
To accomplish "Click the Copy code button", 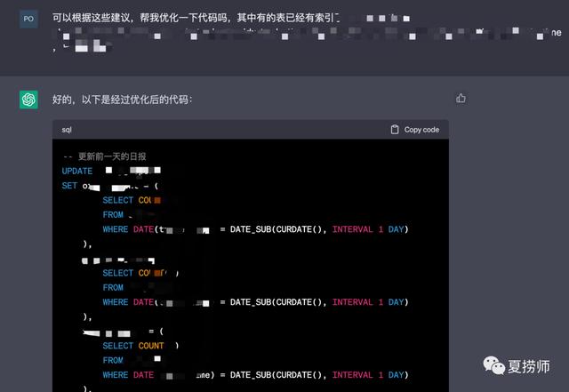I will [415, 130].
